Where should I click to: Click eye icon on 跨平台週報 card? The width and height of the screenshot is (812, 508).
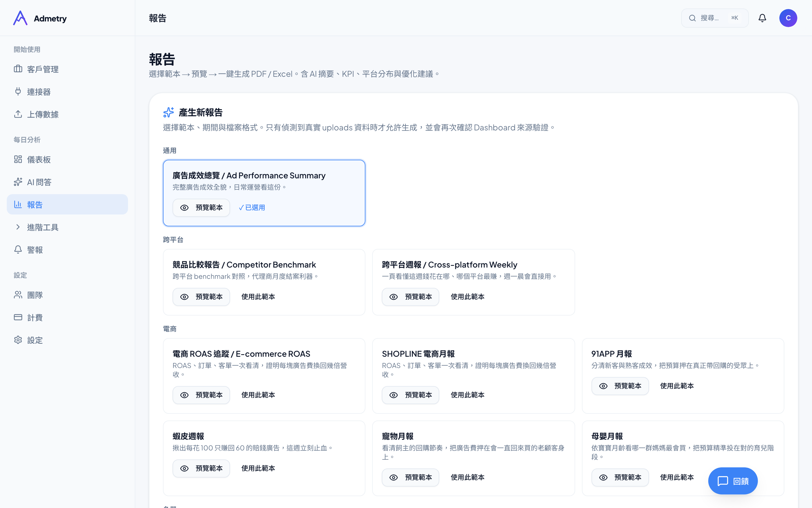pyautogui.click(x=394, y=297)
